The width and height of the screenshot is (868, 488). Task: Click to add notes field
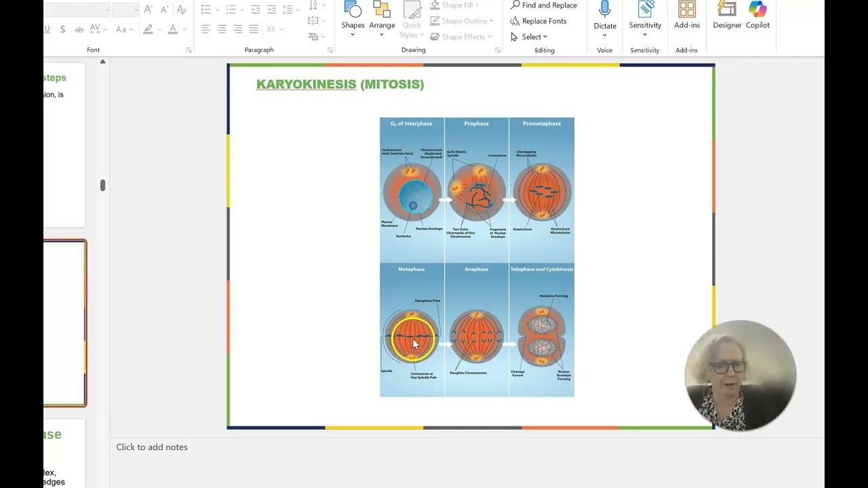pyautogui.click(x=152, y=447)
